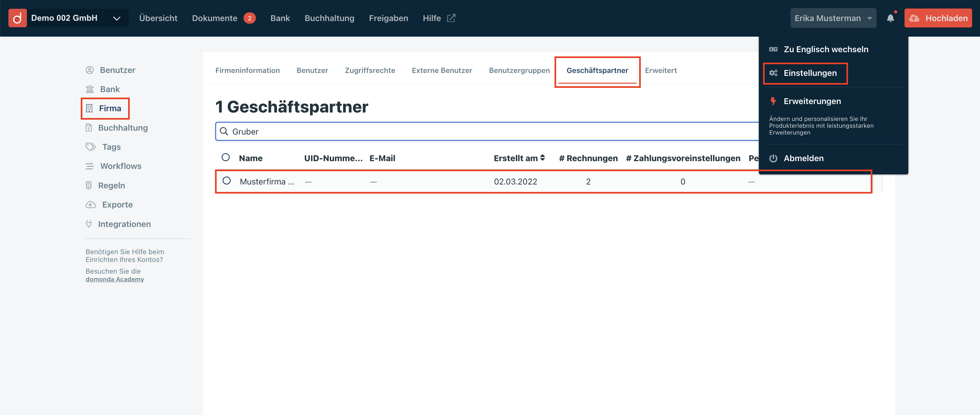
Task: Open Hilfe in top navigation
Action: click(432, 18)
